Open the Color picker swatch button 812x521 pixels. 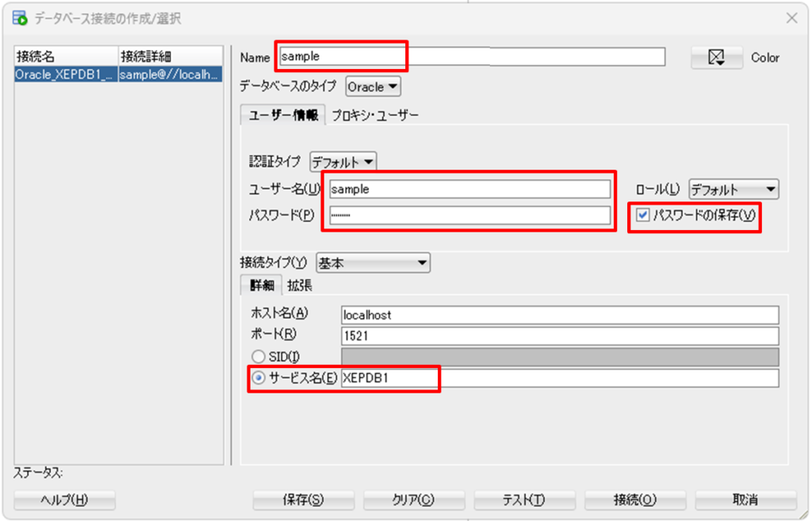pyautogui.click(x=716, y=57)
